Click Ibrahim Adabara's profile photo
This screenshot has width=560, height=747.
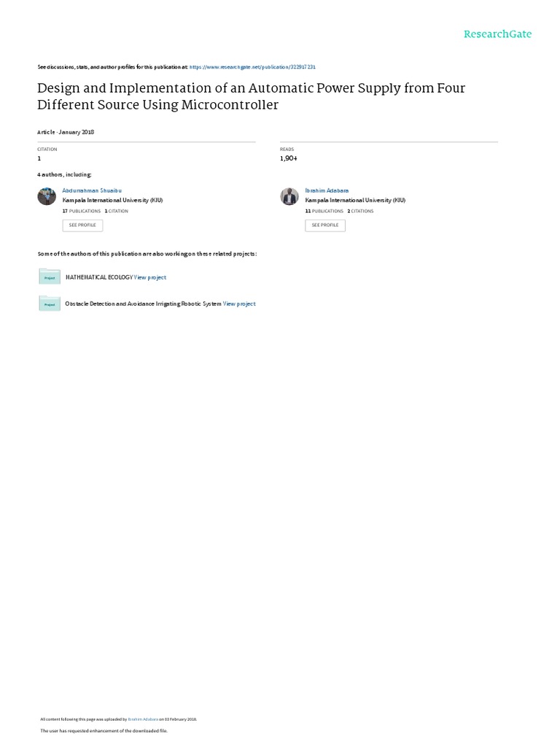[x=289, y=196]
